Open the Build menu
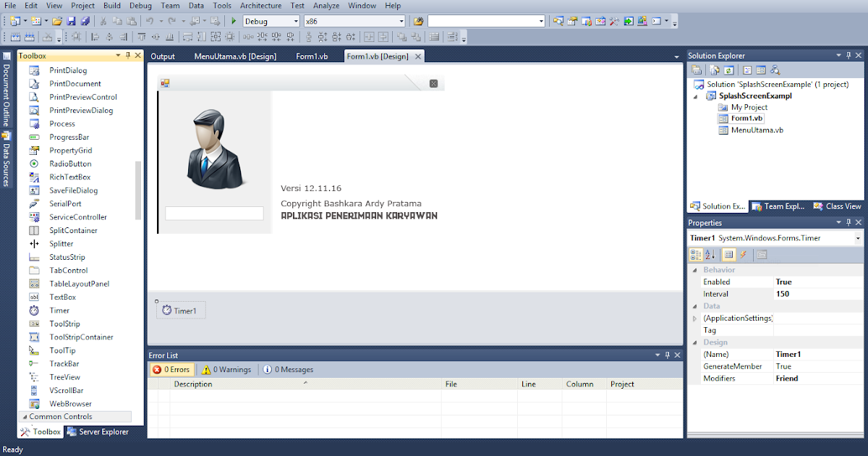Screen dimensions: 868x456 111,5
